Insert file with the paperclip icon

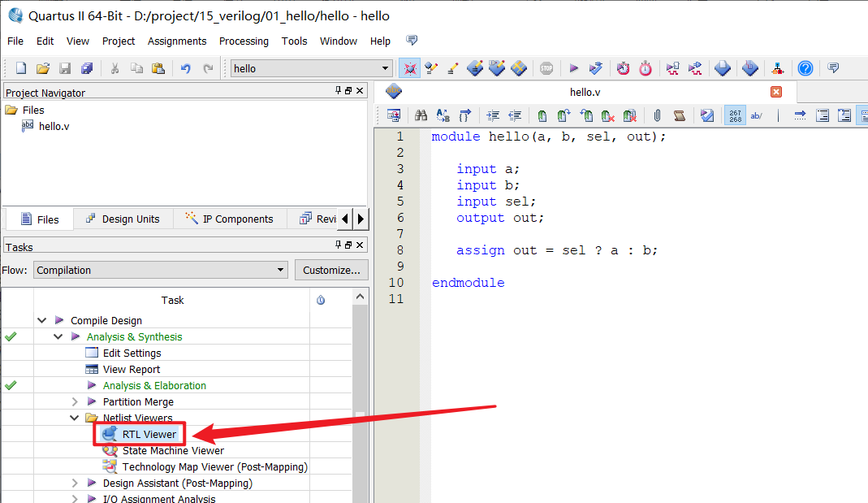coord(657,115)
